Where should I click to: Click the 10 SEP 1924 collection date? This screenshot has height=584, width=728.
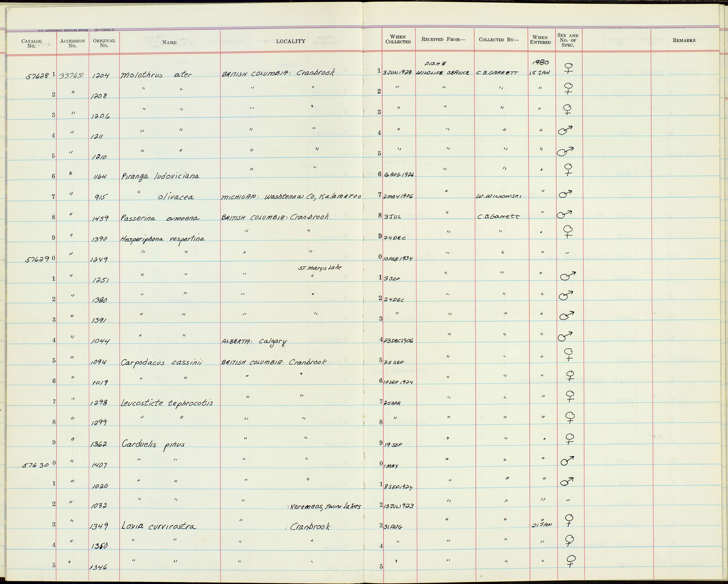click(399, 382)
